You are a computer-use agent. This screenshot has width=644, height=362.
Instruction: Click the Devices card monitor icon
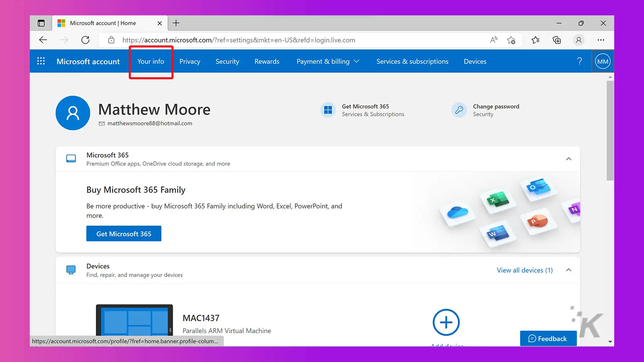pyautogui.click(x=71, y=270)
